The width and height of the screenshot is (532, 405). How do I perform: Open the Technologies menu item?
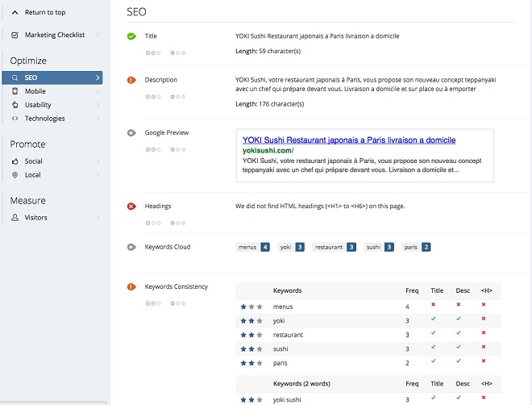52,119
